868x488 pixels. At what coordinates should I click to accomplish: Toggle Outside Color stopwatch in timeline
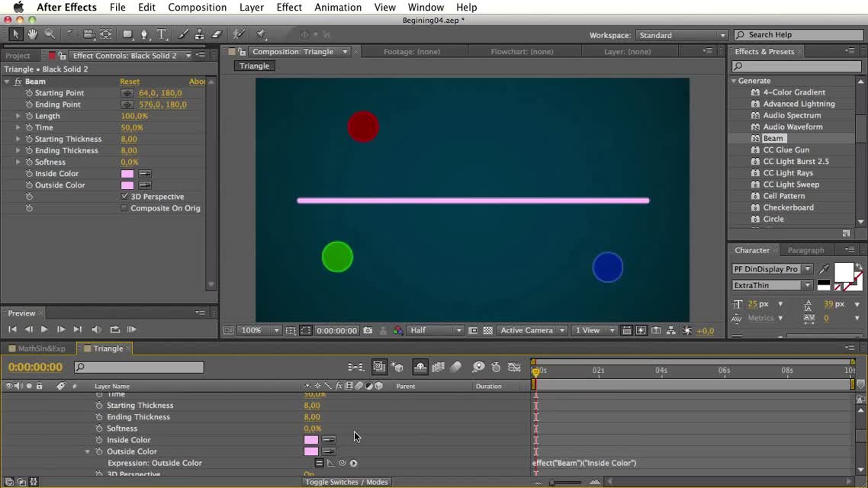[99, 451]
